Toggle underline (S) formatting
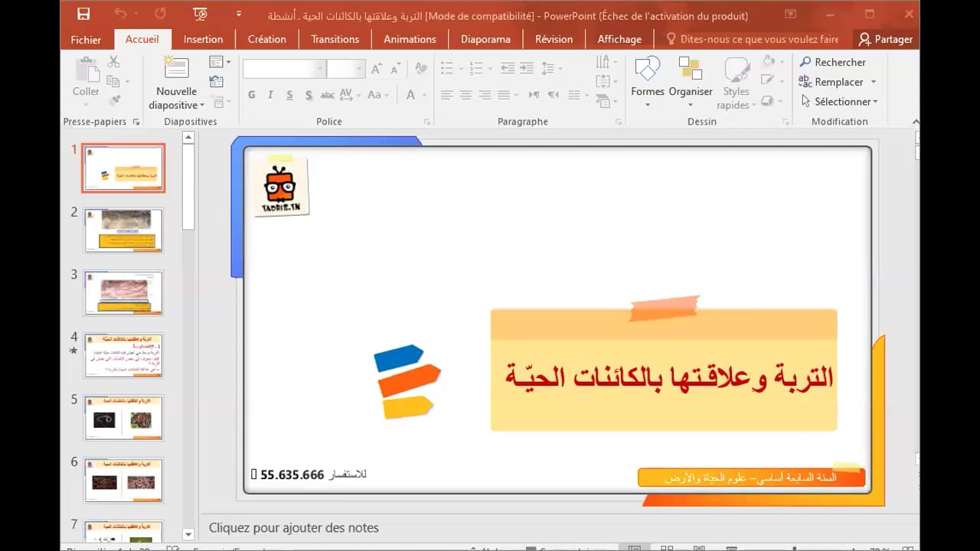 (x=289, y=95)
